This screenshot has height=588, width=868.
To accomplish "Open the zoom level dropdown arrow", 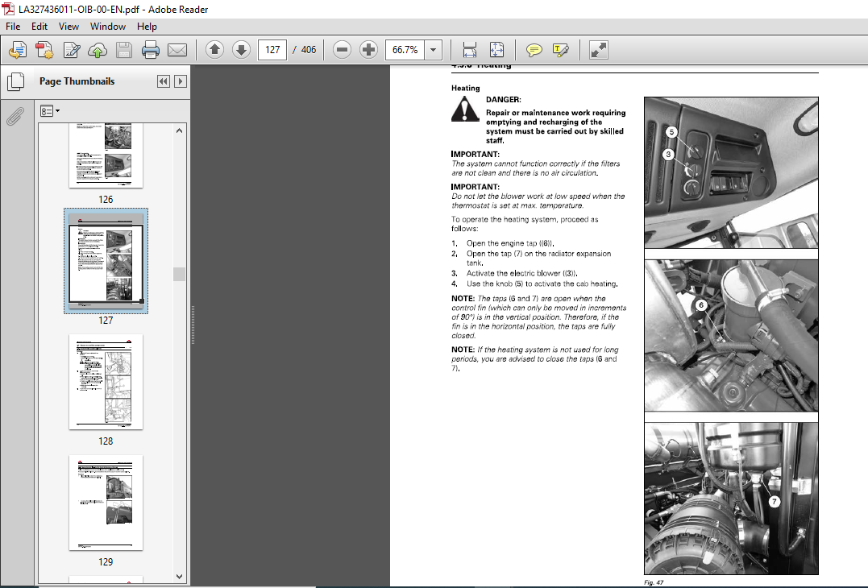I will click(434, 50).
